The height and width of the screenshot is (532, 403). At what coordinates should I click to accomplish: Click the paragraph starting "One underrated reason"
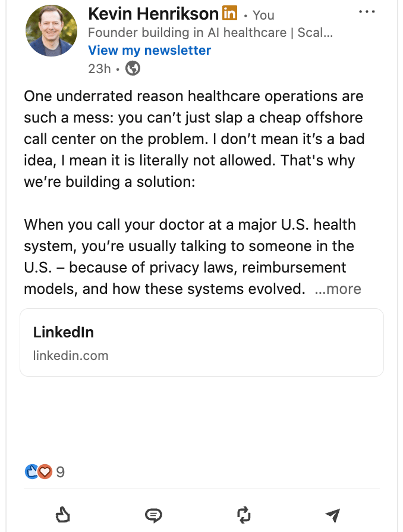(x=194, y=139)
